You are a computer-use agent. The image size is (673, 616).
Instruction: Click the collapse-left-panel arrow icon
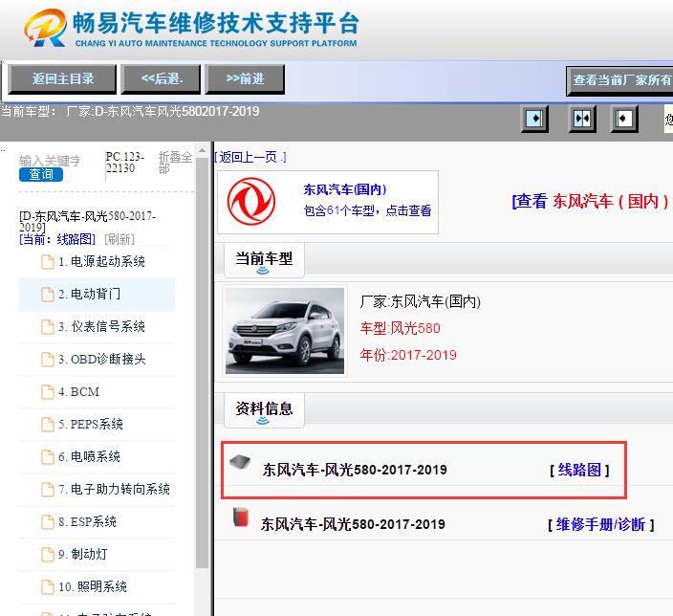[623, 119]
